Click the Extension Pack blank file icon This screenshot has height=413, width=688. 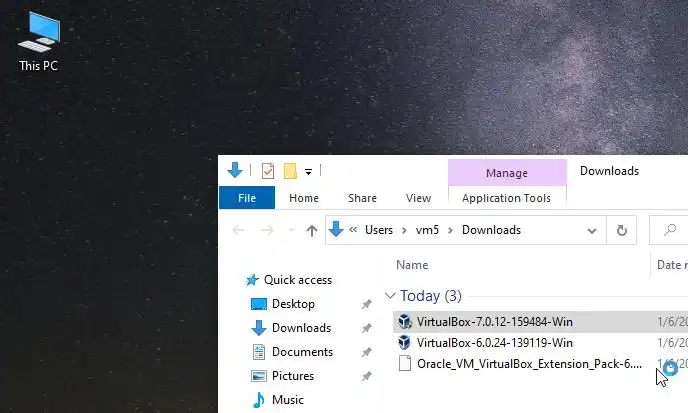click(405, 363)
